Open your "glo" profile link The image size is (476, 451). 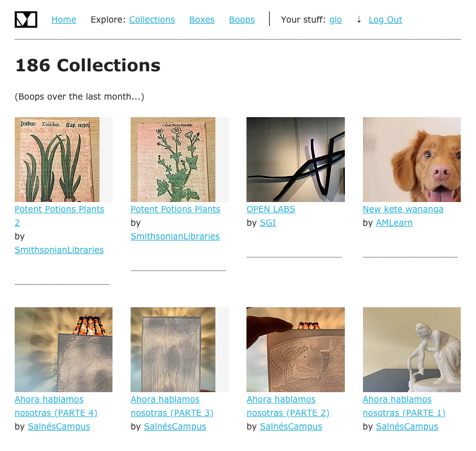point(335,19)
